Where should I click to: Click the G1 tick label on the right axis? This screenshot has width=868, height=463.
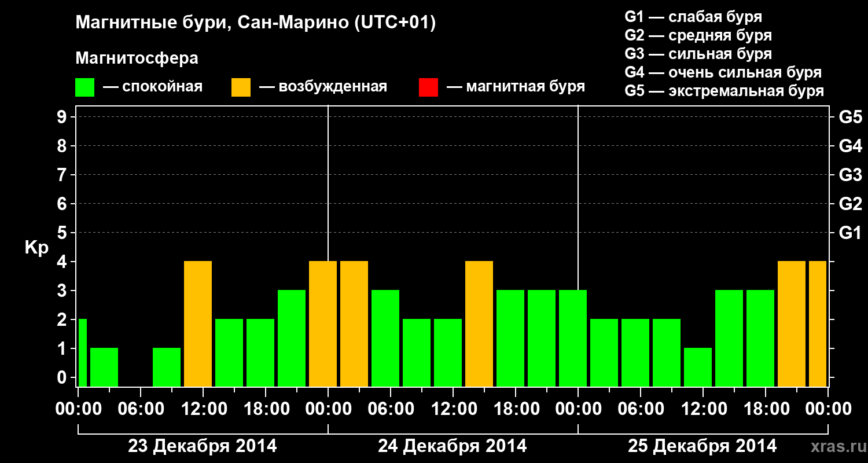click(x=851, y=233)
